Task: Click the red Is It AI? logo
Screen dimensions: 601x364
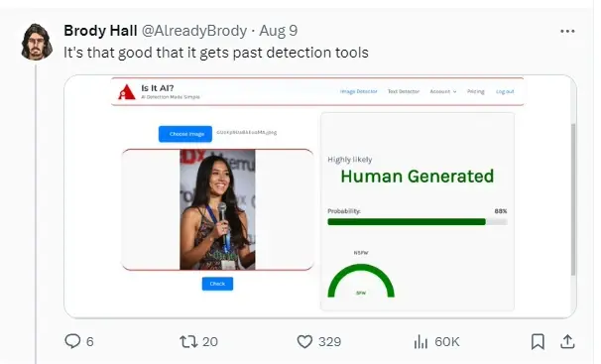Action: (127, 92)
